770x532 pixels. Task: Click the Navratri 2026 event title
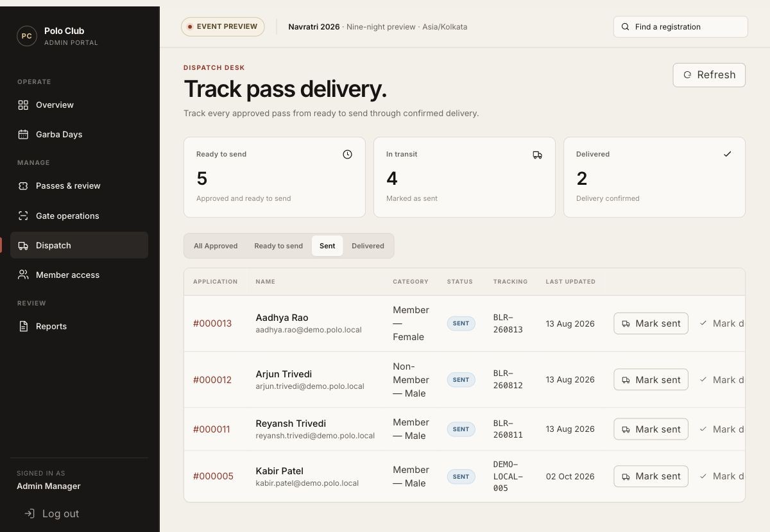(314, 27)
